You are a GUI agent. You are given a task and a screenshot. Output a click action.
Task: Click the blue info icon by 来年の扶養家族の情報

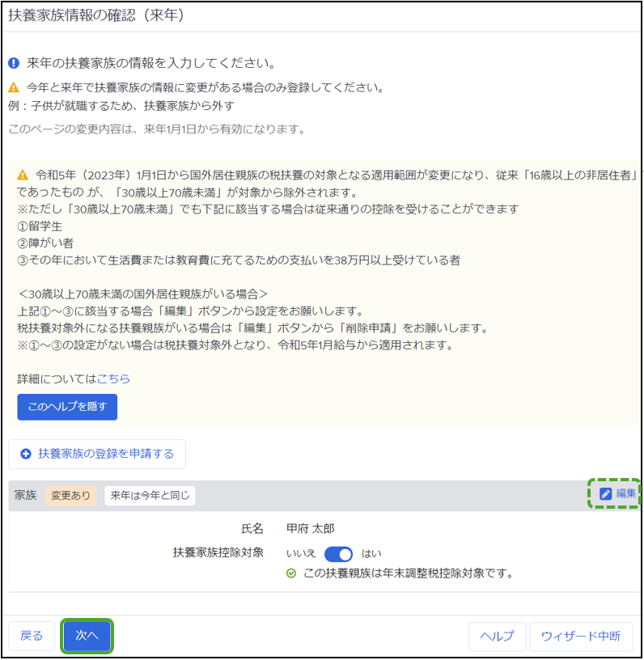click(x=14, y=63)
